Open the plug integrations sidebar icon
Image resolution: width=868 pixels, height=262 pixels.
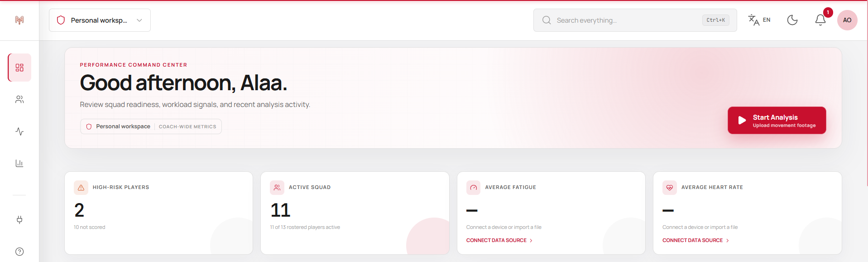point(19,220)
